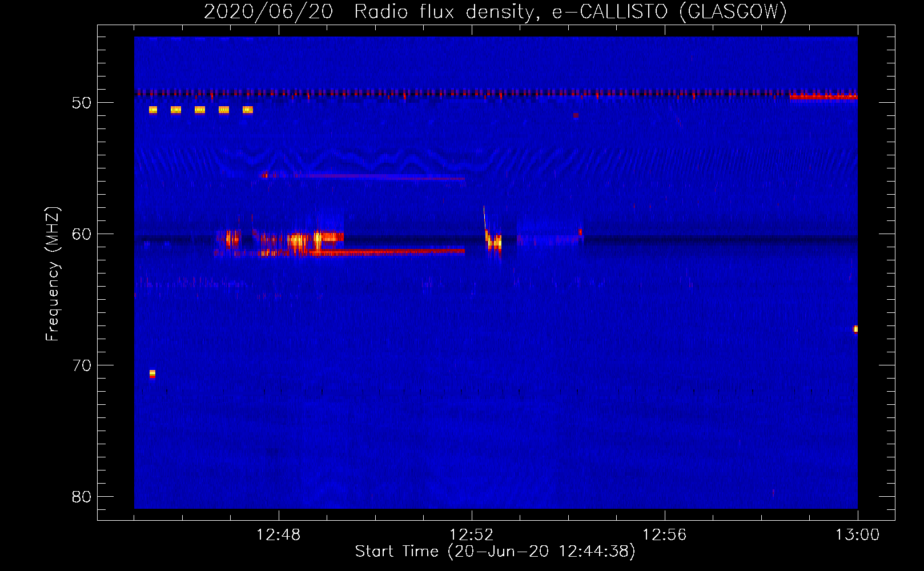Click the '50' frequency axis label
Viewport: 924px width, 571px height.
tap(81, 103)
